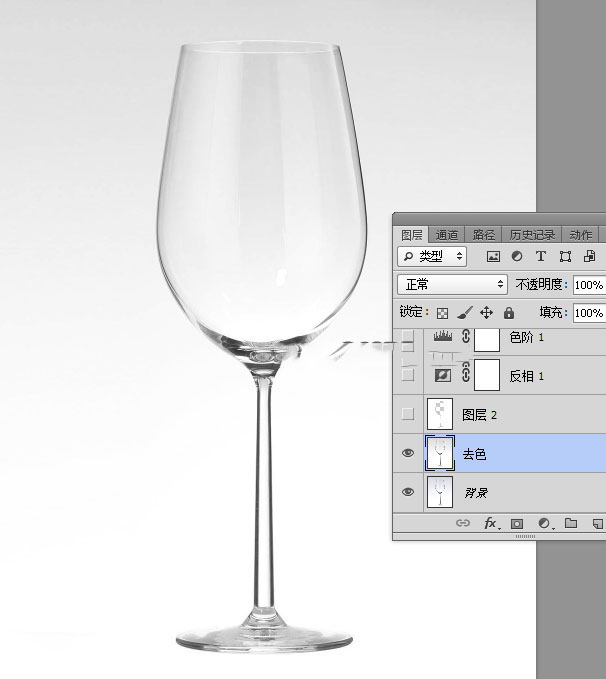Hide the 去色 layer eye icon
This screenshot has height=679, width=606.
click(408, 453)
